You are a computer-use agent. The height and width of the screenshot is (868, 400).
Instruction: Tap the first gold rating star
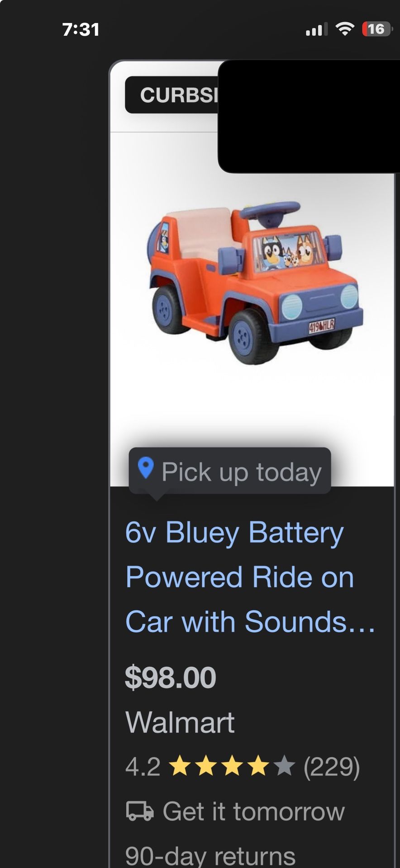[x=180, y=766]
